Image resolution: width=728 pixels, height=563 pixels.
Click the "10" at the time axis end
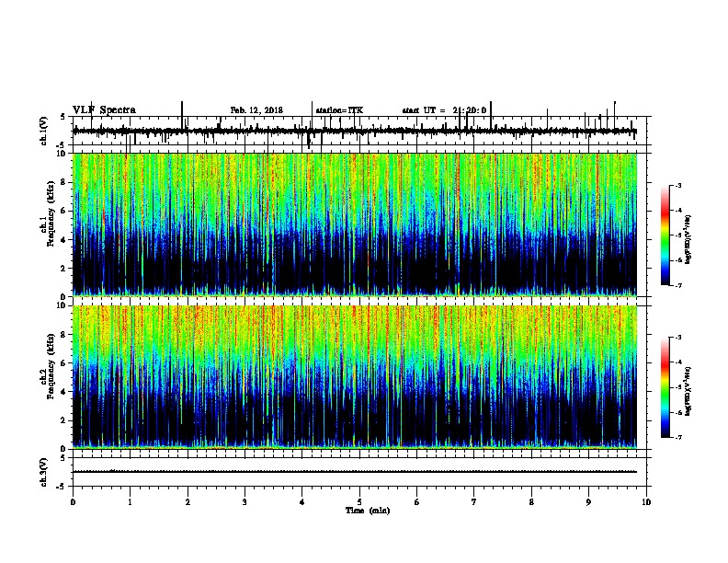[646, 502]
